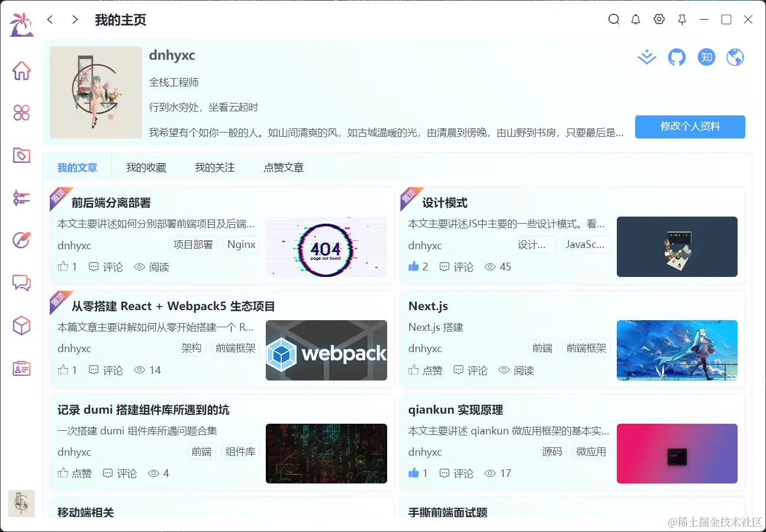The height and width of the screenshot is (532, 766).
Task: Open comments on qiankun 实现原理 article
Action: pos(456,473)
